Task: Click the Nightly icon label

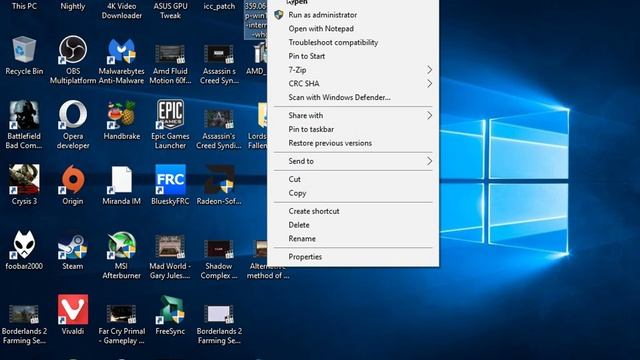Action: [x=73, y=6]
